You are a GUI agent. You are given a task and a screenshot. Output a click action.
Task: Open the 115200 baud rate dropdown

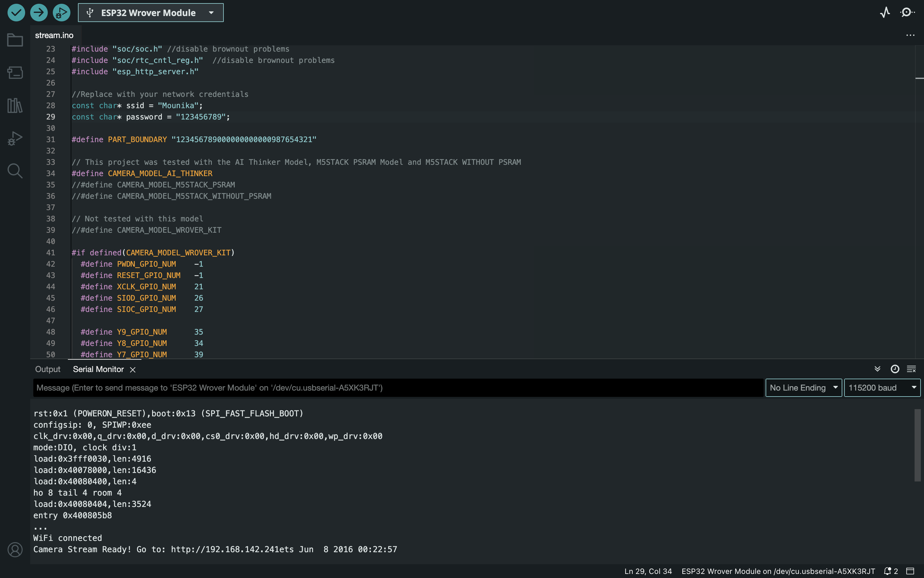point(882,388)
